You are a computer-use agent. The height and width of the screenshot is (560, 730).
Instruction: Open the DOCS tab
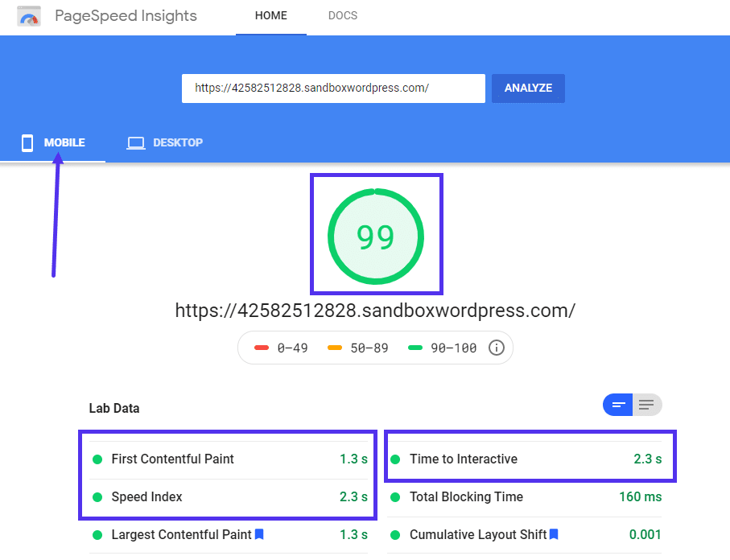point(343,15)
